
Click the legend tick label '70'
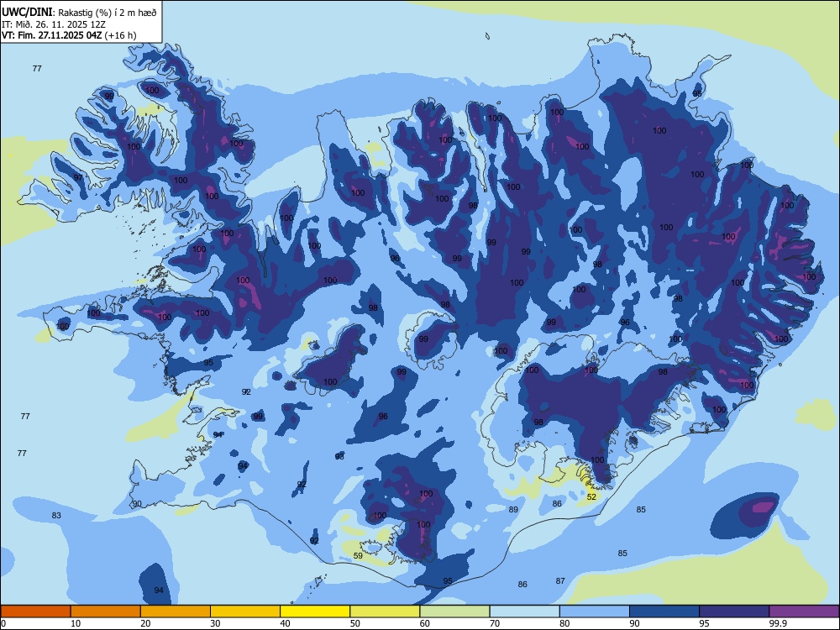tap(495, 623)
